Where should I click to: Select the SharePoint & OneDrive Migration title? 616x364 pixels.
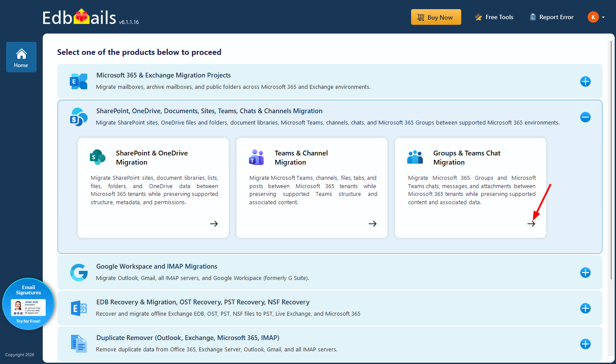[x=152, y=158]
